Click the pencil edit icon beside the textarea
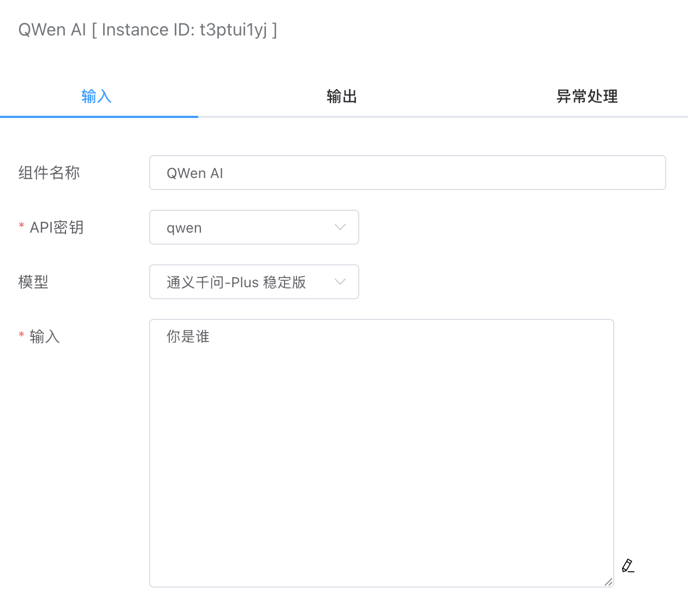This screenshot has height=616, width=688. 628,566
